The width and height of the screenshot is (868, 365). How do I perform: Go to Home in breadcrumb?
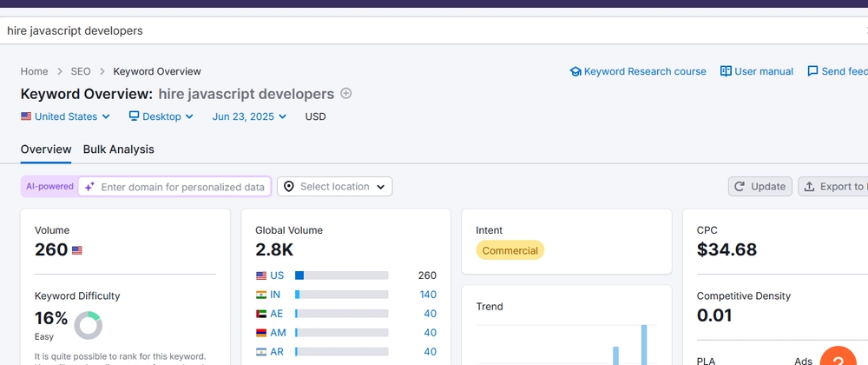pyautogui.click(x=35, y=71)
